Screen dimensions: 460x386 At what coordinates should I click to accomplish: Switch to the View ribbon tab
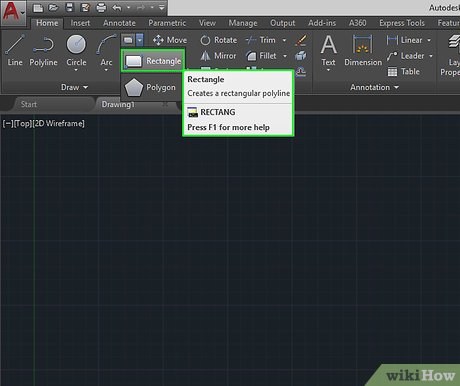[x=207, y=23]
